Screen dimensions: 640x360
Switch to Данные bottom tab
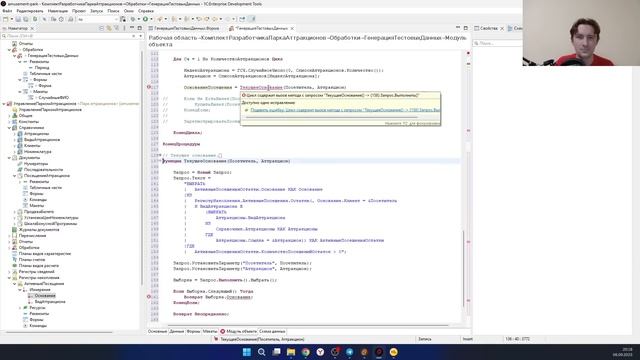coord(177,331)
